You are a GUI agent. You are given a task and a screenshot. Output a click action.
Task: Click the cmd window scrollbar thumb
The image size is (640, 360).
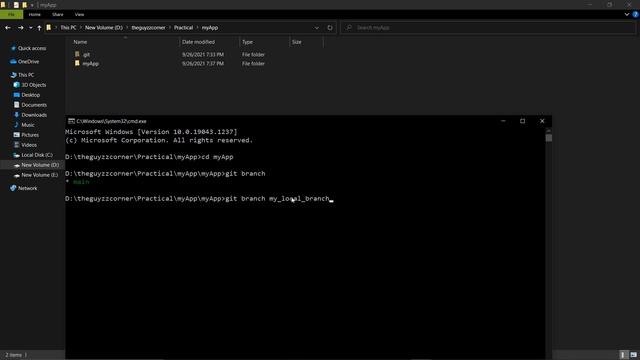pos(549,138)
